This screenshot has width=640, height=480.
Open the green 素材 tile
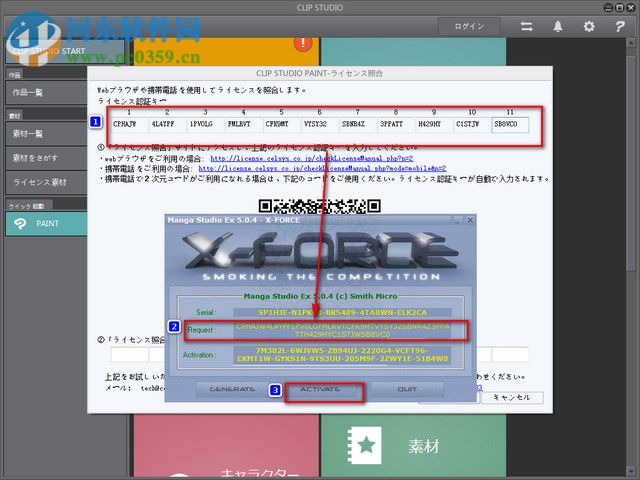click(413, 447)
